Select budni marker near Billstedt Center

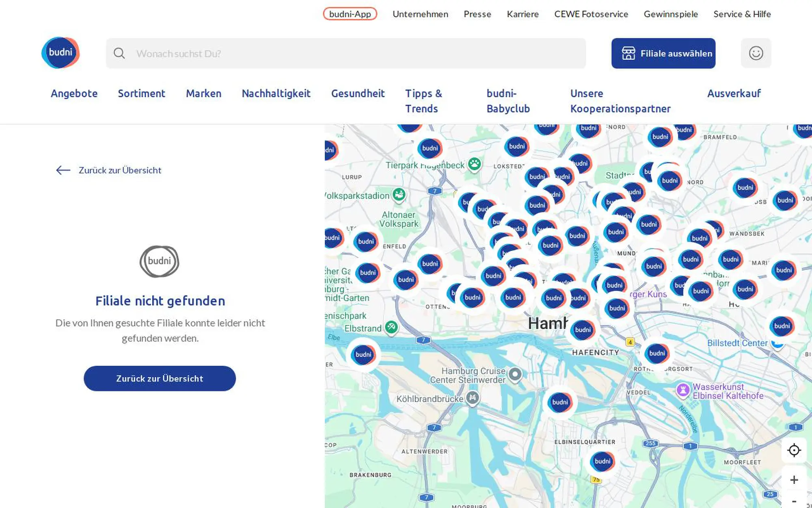(782, 326)
